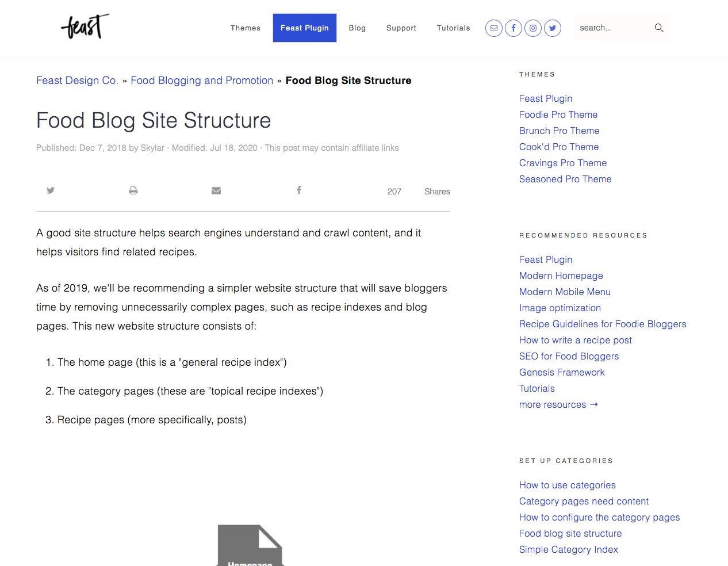Screen dimensions: 728x566
Task: Open the Tutorials menu item
Action: 453,28
